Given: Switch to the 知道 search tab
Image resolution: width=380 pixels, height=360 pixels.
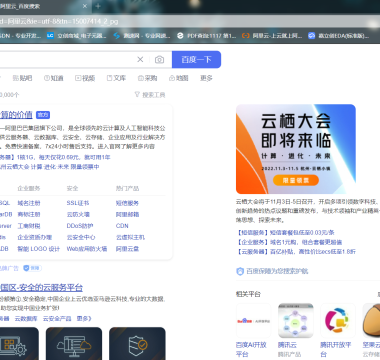Looking at the screenshot, I should click(54, 78).
